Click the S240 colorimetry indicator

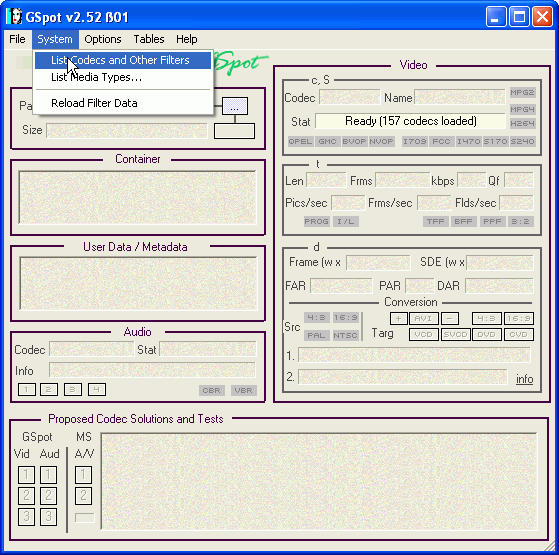522,142
